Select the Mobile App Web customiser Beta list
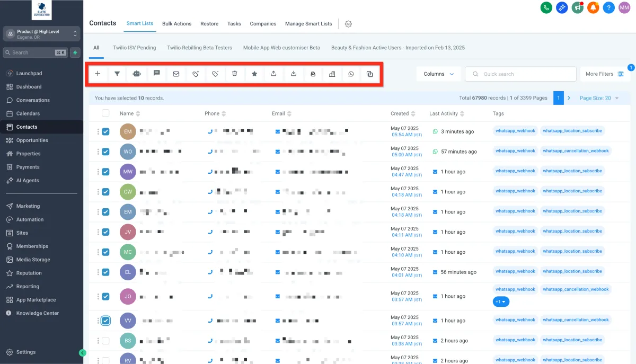The image size is (636, 364). click(x=281, y=48)
